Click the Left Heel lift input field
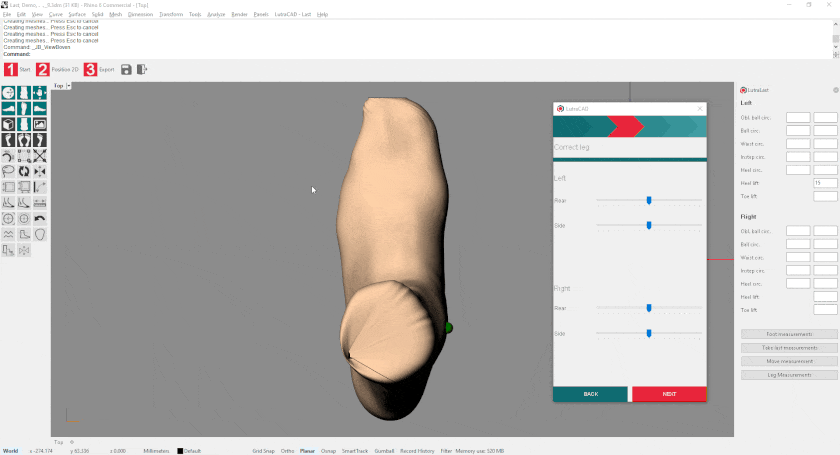This screenshot has width=840, height=455. [825, 183]
